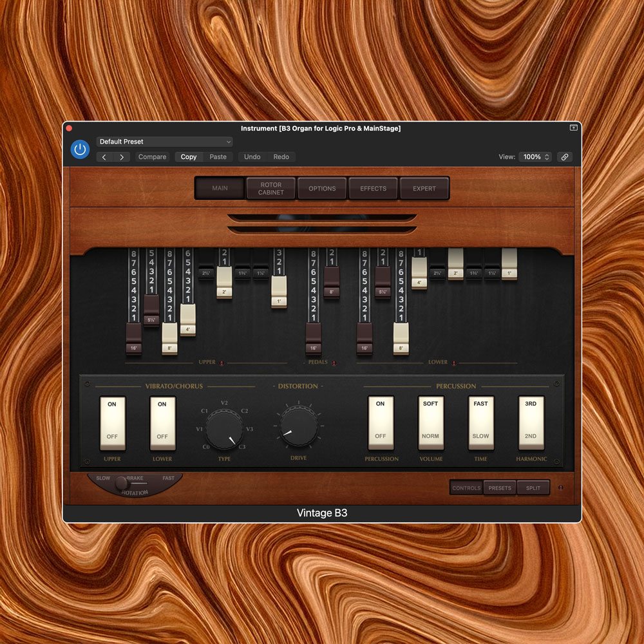Switch to Rotor Cabinet tab

[270, 189]
